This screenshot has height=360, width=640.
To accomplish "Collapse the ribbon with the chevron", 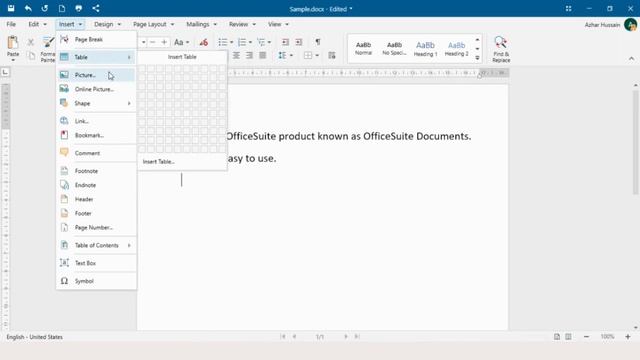I will click(x=631, y=59).
